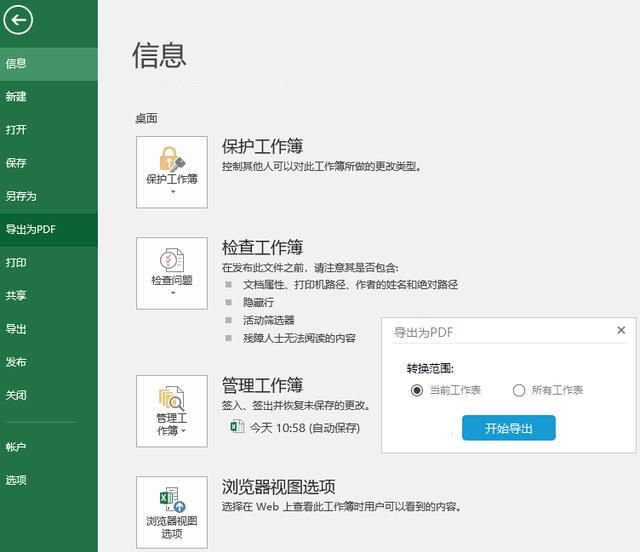Click the 浏览器视图选项 button label
The height and width of the screenshot is (552, 640).
172,527
